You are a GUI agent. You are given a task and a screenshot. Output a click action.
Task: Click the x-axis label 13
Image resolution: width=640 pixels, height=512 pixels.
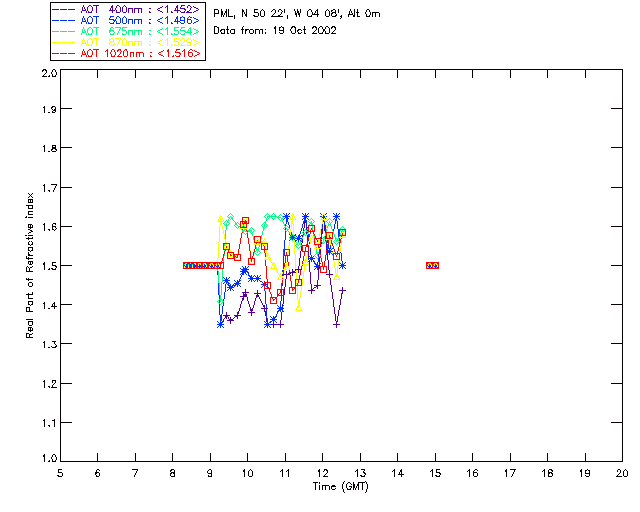[x=360, y=473]
